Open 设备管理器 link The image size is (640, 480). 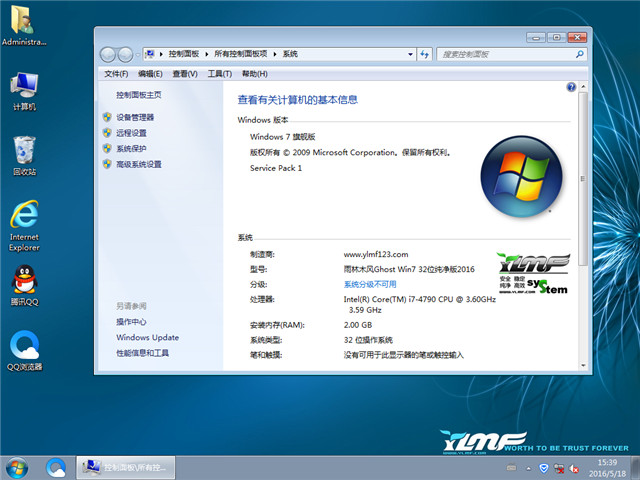tap(135, 118)
